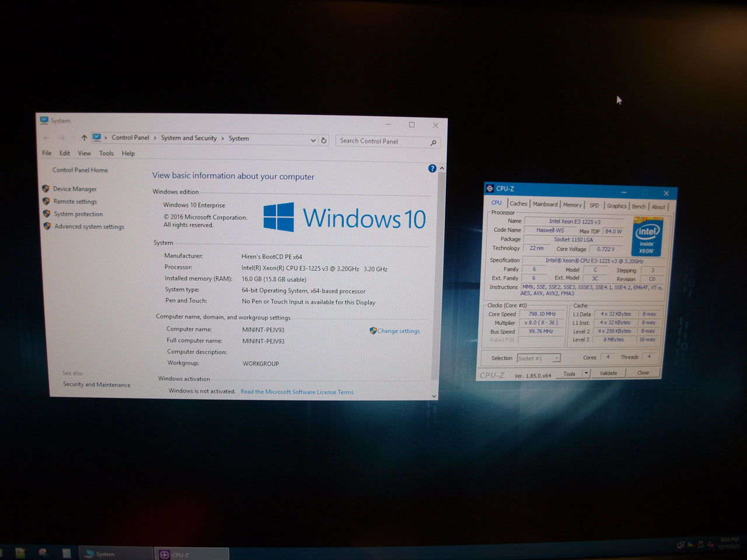Click the System window's scrollbar down arrow
Image resolution: width=747 pixels, height=560 pixels.
[434, 396]
